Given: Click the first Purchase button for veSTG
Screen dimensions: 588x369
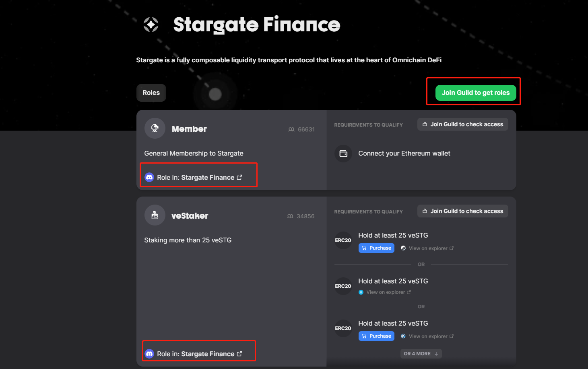Looking at the screenshot, I should pyautogui.click(x=376, y=248).
